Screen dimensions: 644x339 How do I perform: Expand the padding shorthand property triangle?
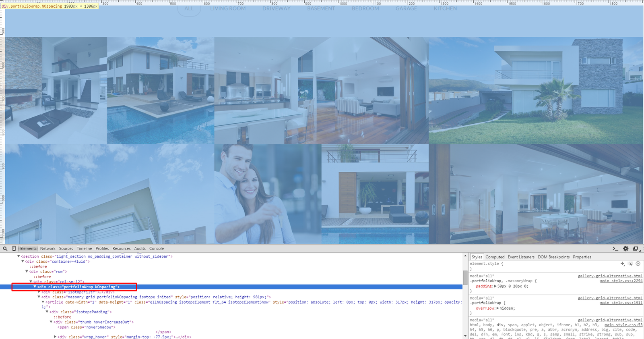495,286
